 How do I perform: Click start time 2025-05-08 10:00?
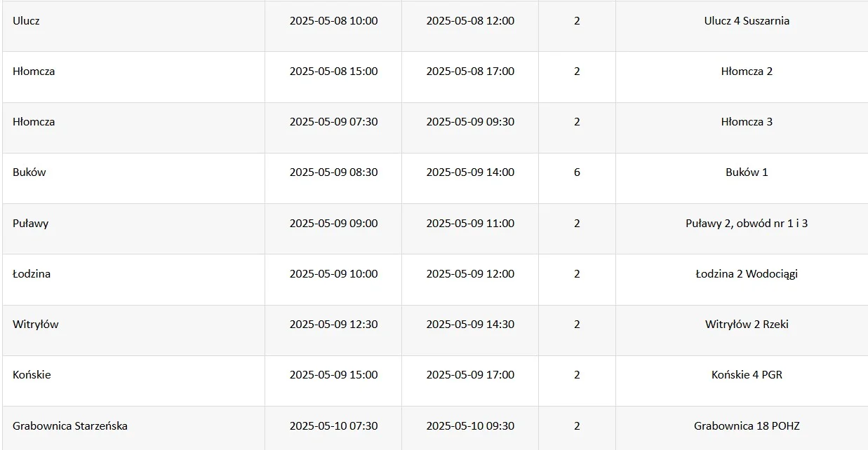coord(333,21)
